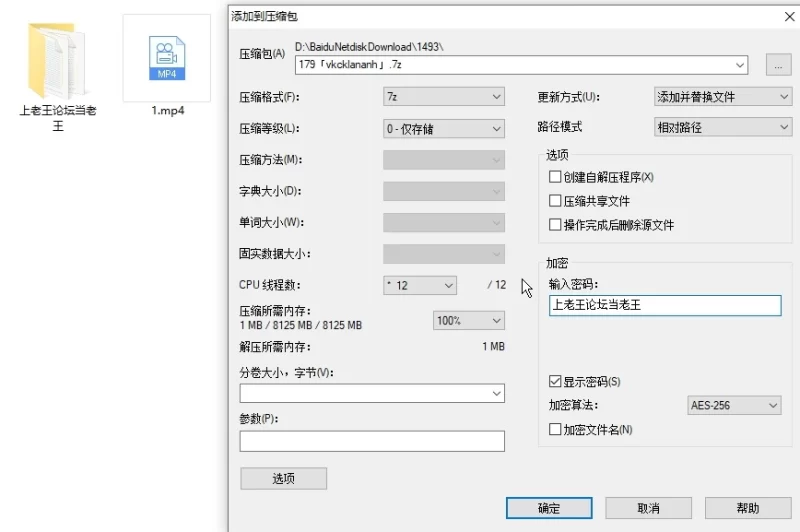Select the 1.mp4 video file icon
Viewport: 800px width, 532px height.
tap(167, 58)
